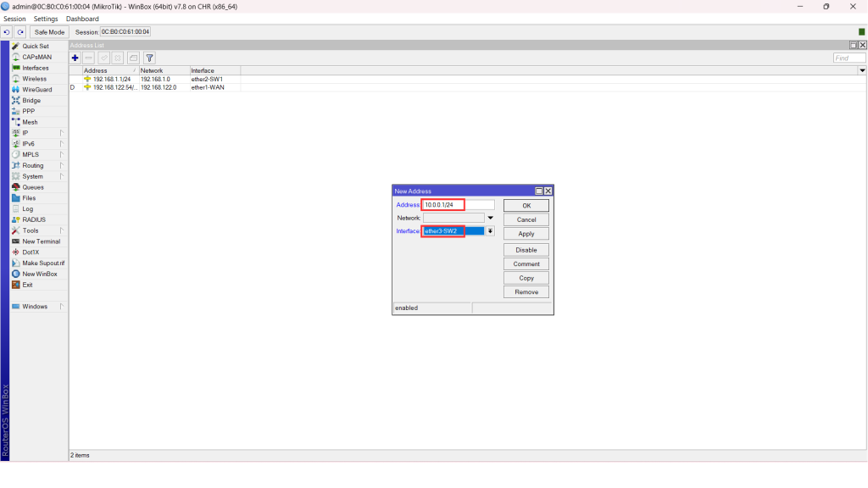Screen dimensions: 868x488
Task: Toggle the Safe Mode button
Action: click(x=49, y=32)
